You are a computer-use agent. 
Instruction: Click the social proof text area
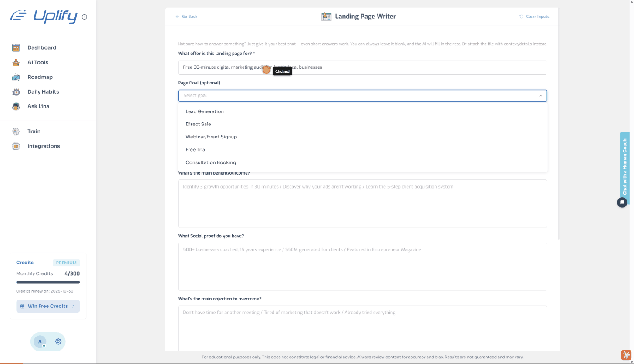(362, 266)
